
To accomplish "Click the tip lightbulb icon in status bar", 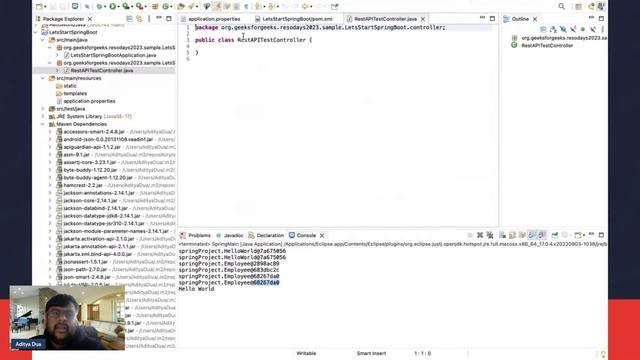I will coord(603,354).
